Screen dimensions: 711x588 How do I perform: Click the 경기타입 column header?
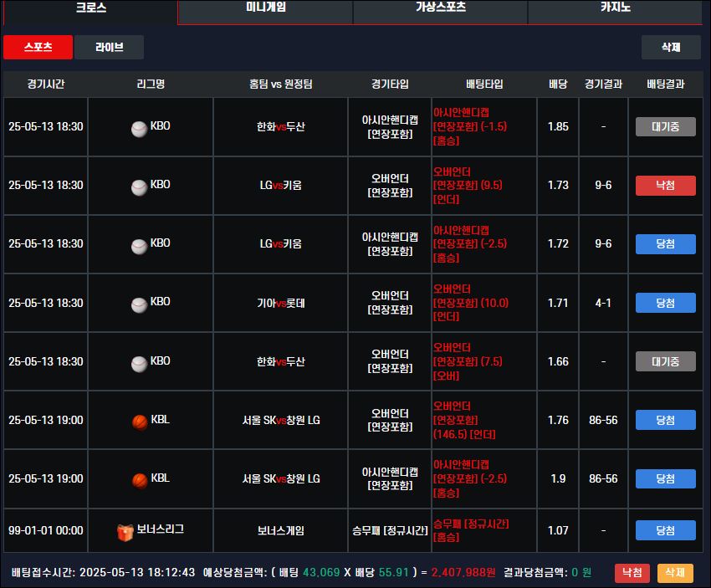coord(390,84)
